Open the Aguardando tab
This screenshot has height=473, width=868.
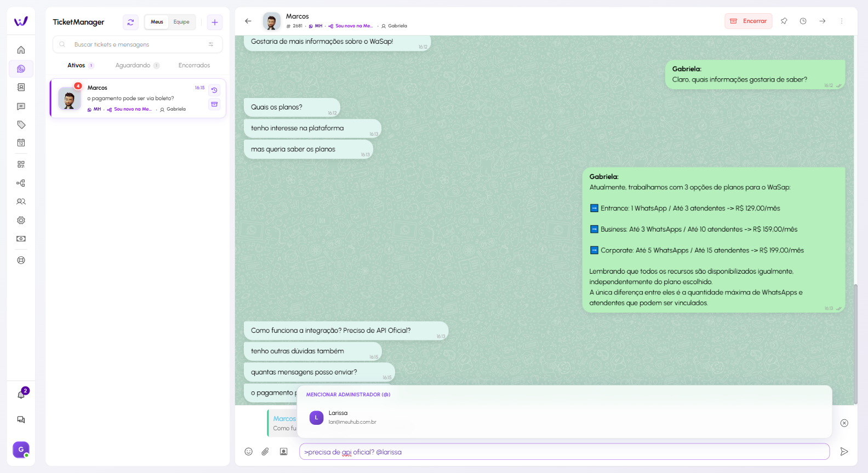tap(133, 66)
